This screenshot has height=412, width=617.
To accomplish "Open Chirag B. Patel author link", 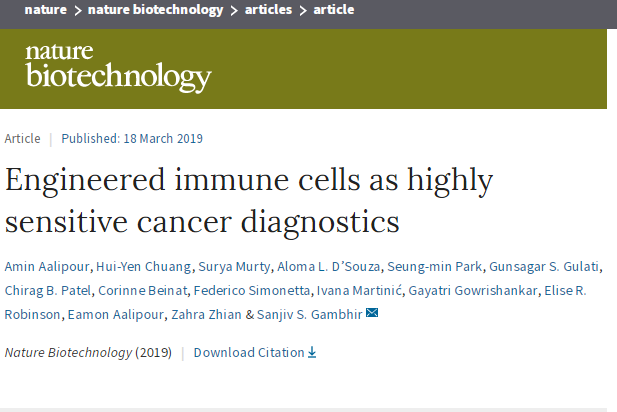I will pyautogui.click(x=48, y=290).
